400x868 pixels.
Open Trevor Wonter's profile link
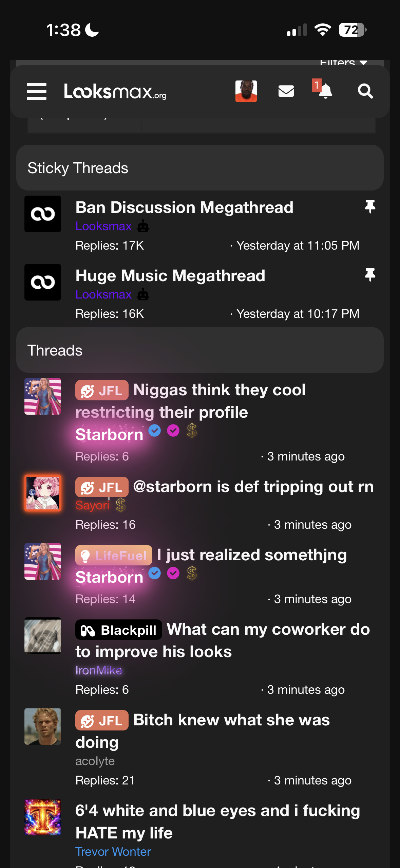point(113,852)
